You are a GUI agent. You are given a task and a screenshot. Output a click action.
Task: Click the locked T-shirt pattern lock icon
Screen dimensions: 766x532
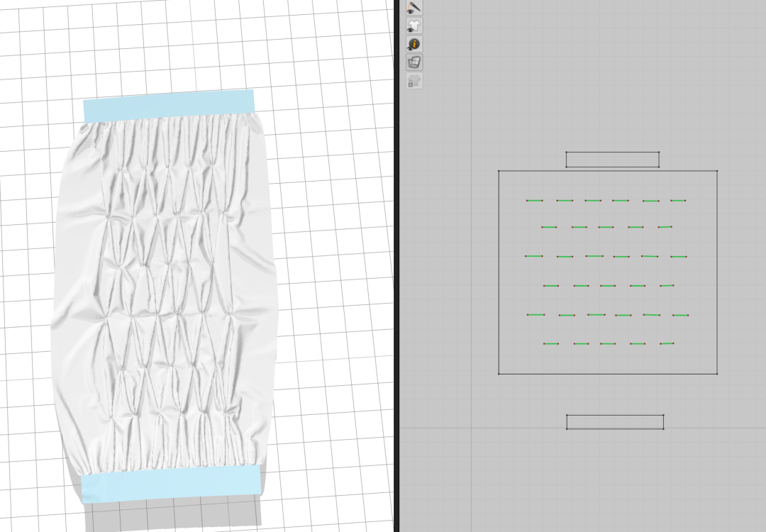click(x=414, y=81)
